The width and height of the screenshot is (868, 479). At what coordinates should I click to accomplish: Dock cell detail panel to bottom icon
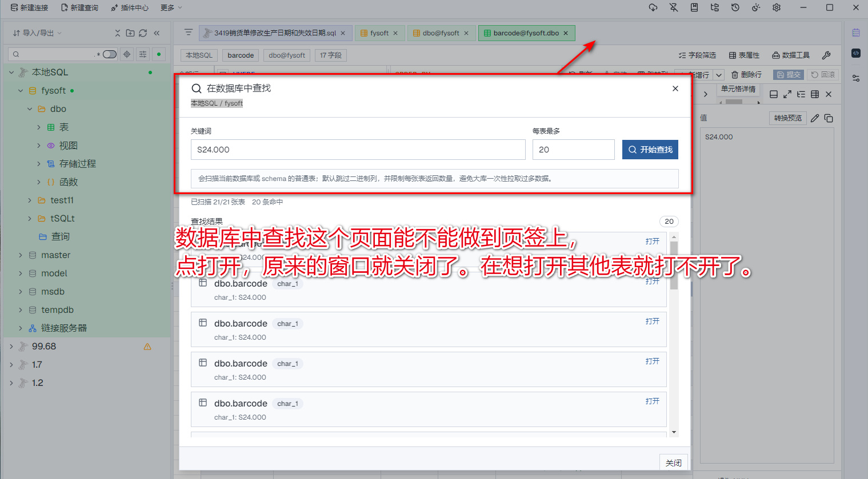pos(774,94)
